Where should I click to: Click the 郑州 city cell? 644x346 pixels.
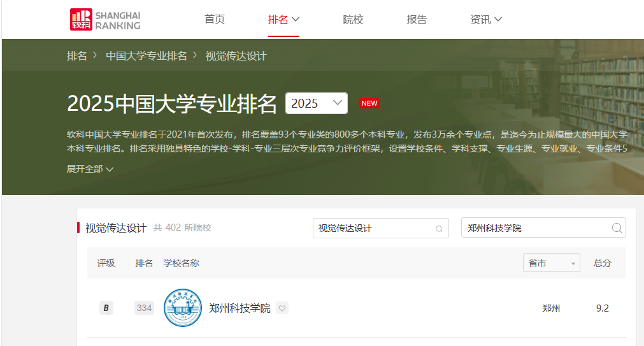click(x=551, y=308)
